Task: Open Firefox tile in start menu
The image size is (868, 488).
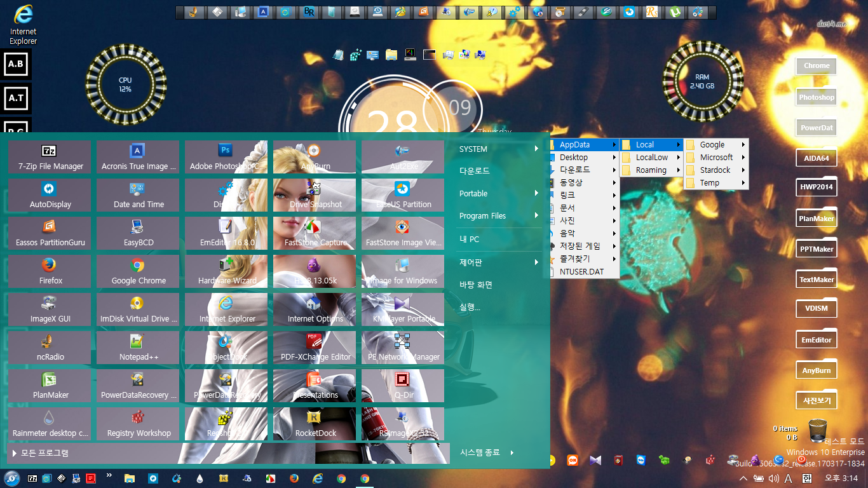Action: click(50, 271)
